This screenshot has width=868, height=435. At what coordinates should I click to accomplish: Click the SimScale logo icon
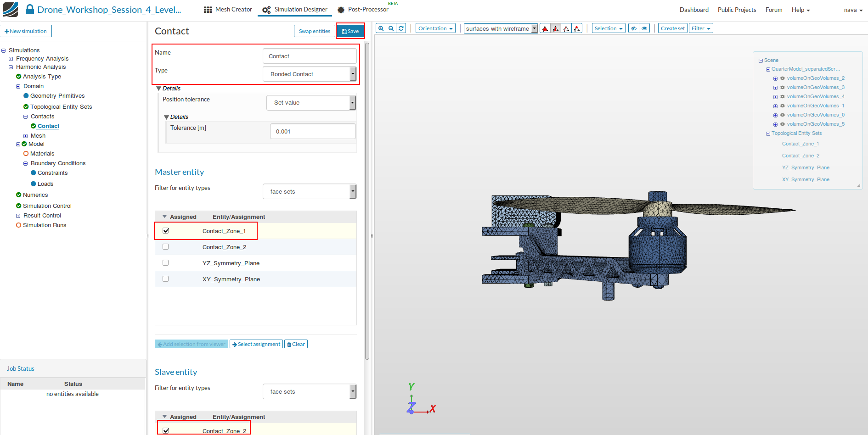(11, 10)
